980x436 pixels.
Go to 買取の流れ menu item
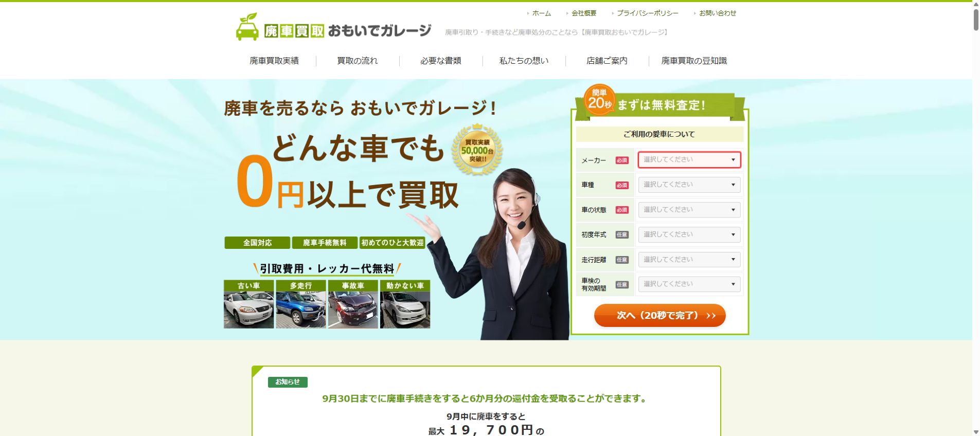pyautogui.click(x=358, y=61)
